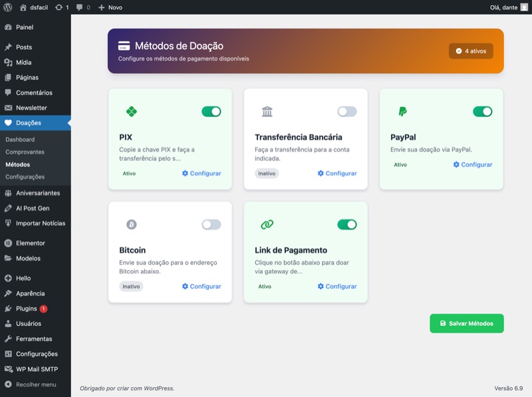The image size is (532, 397).
Task: Open the Novo menu in admin bar
Action: 110,7
